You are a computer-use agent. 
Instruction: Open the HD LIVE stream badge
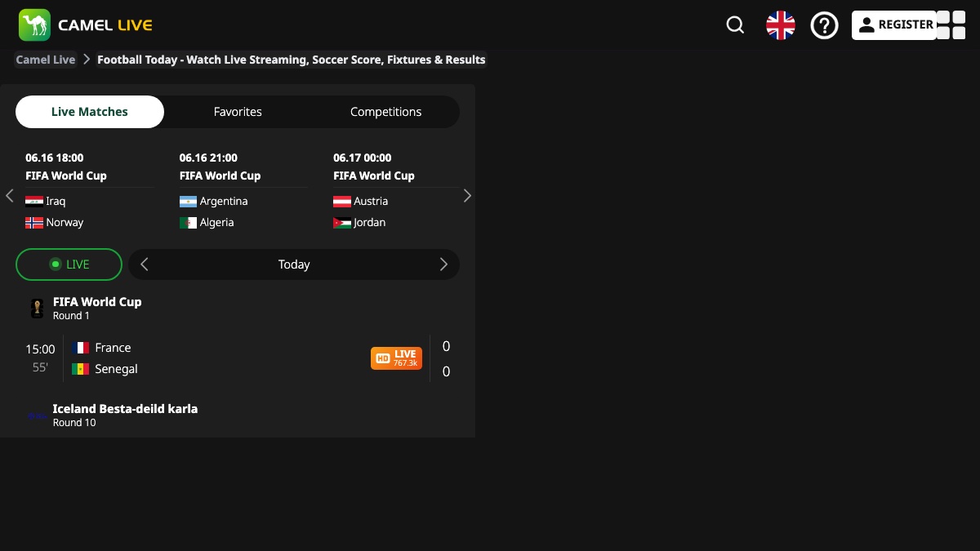coord(396,358)
